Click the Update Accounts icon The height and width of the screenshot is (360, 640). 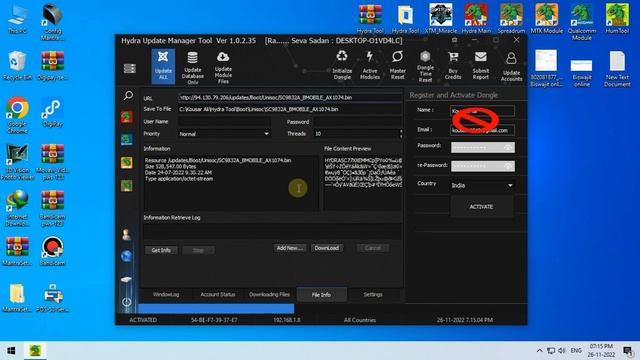pos(511,67)
